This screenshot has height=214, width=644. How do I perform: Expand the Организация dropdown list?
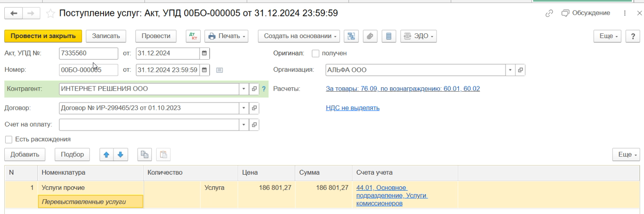pos(511,70)
